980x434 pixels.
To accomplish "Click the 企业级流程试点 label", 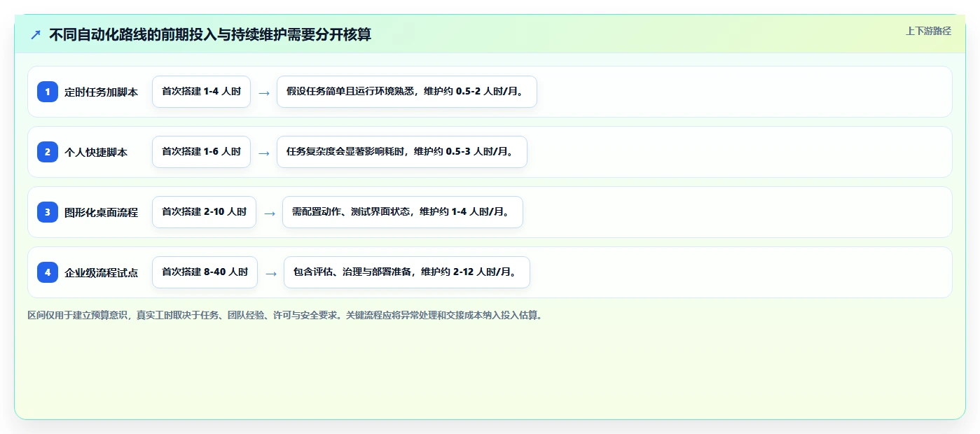I will 101,273.
